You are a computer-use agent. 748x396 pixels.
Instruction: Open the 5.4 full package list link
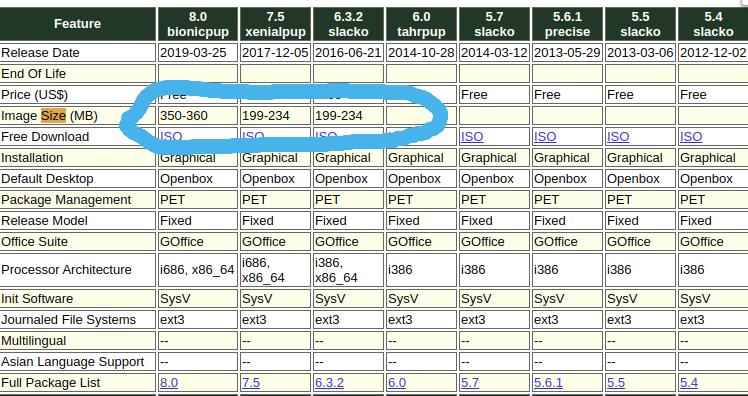pyautogui.click(x=689, y=383)
